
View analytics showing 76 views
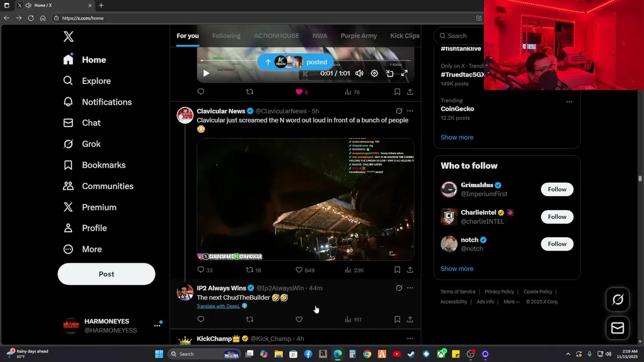click(x=352, y=92)
